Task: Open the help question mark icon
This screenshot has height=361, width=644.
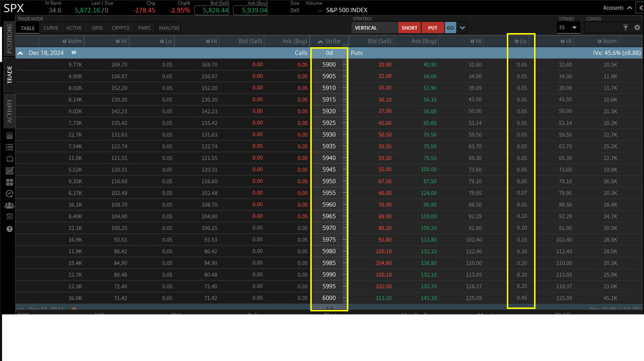Action: pyautogui.click(x=10, y=229)
